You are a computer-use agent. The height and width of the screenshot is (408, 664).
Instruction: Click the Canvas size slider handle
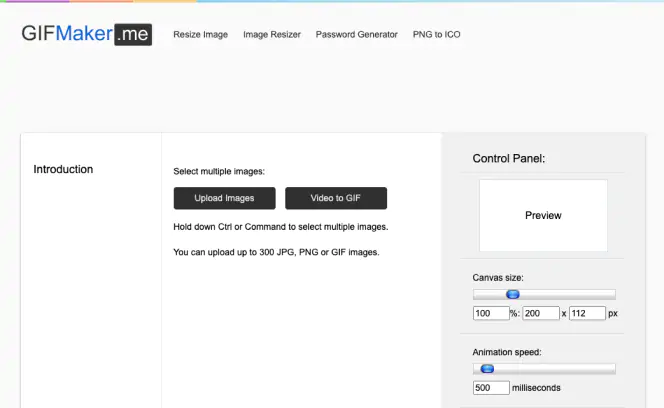pos(513,294)
